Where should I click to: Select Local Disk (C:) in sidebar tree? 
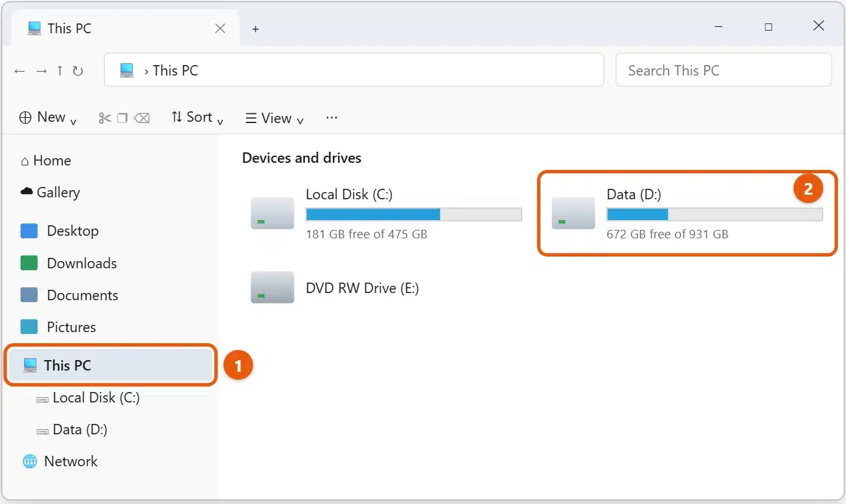(x=89, y=398)
